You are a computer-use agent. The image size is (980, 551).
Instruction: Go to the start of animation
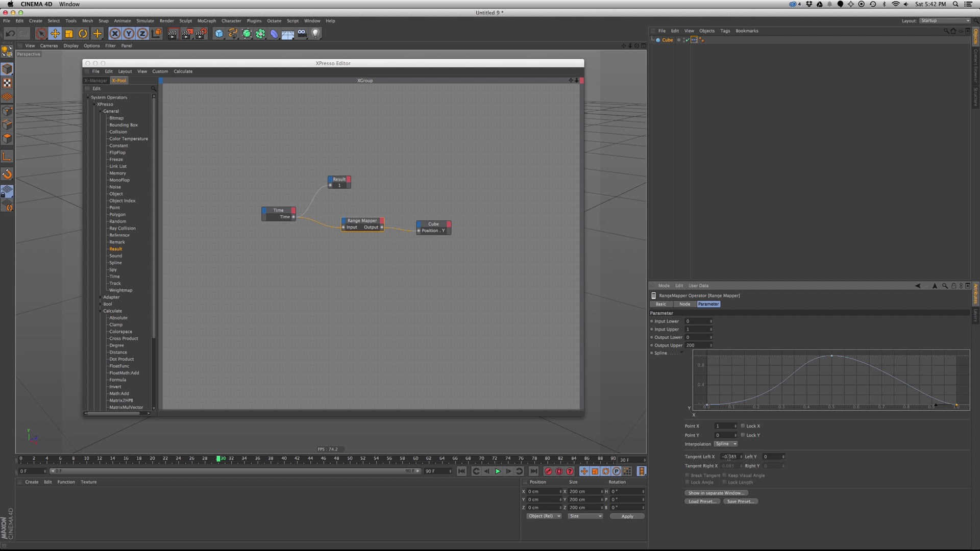(x=461, y=471)
